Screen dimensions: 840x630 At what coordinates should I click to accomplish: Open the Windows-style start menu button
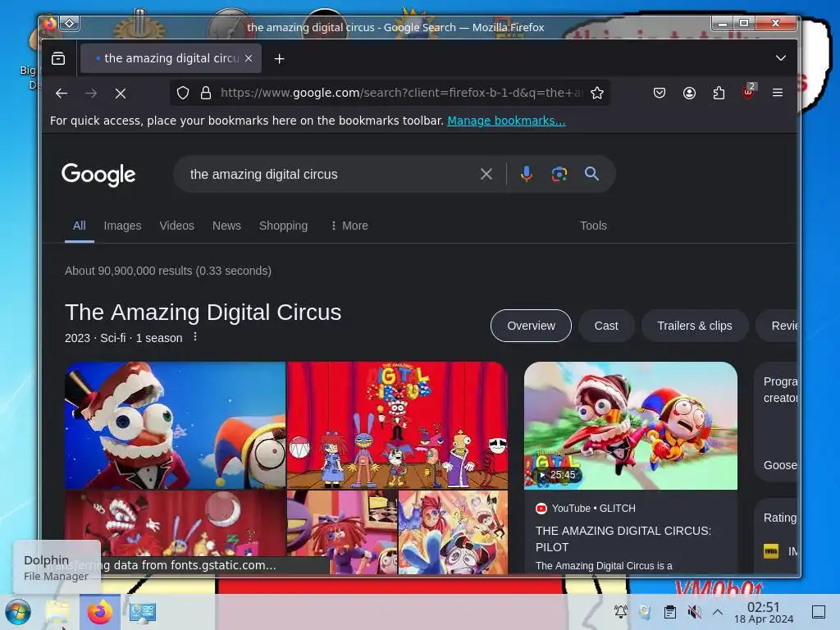pyautogui.click(x=18, y=612)
